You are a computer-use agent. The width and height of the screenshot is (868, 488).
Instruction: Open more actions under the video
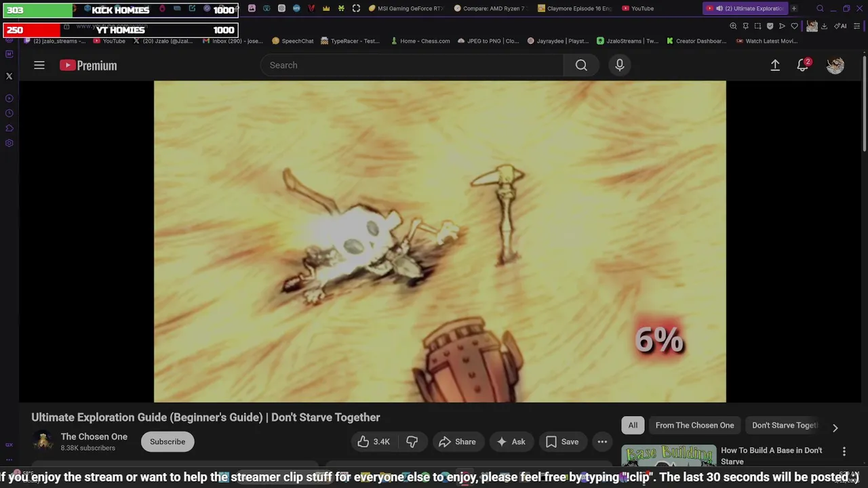tap(602, 442)
